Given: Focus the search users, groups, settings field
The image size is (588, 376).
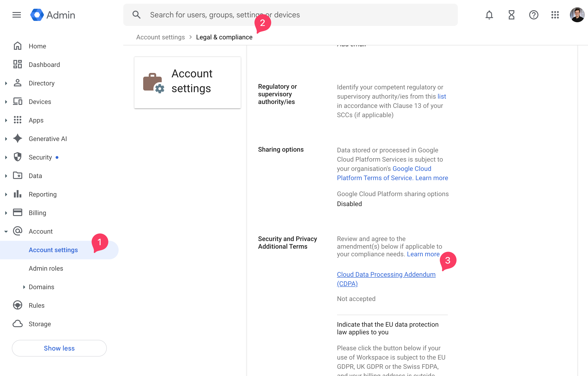Looking at the screenshot, I should point(291,15).
